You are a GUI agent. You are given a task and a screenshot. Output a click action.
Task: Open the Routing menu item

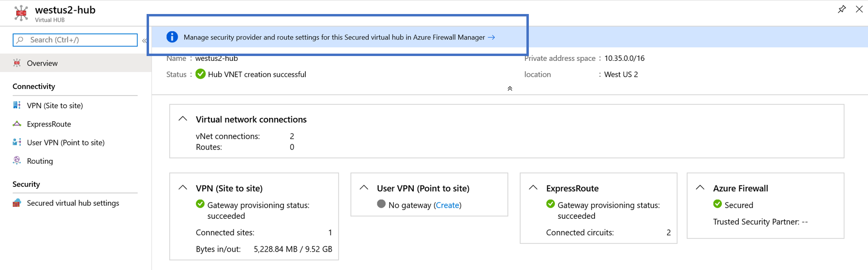pyautogui.click(x=40, y=161)
